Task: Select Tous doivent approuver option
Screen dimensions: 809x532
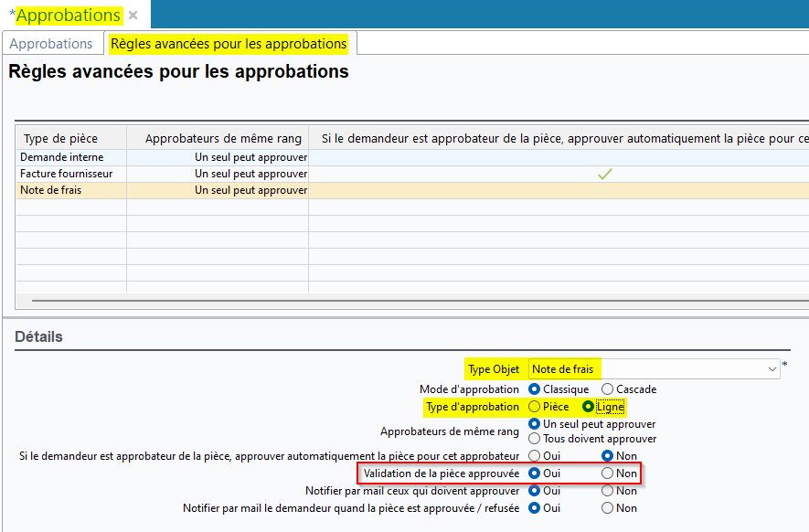Action: 536,439
